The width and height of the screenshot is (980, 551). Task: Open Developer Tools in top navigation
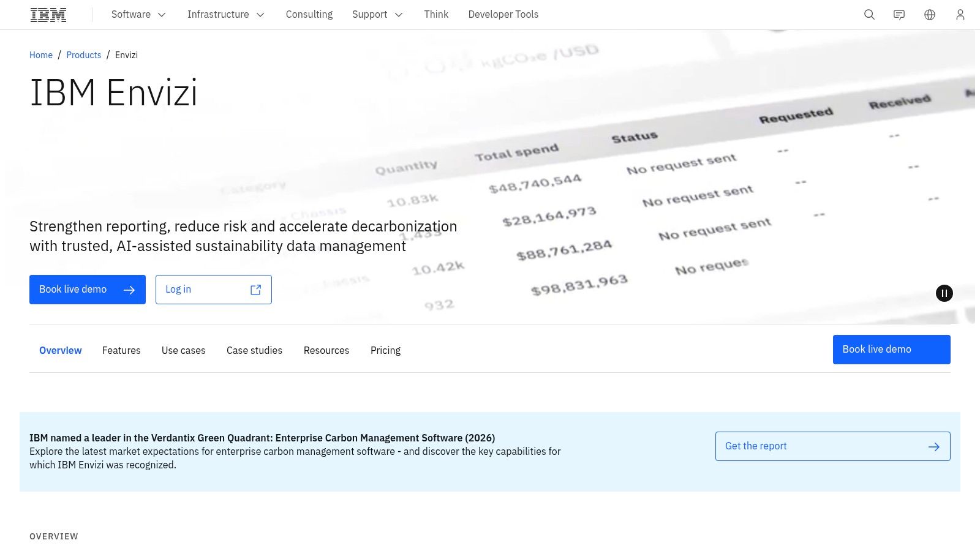coord(503,14)
